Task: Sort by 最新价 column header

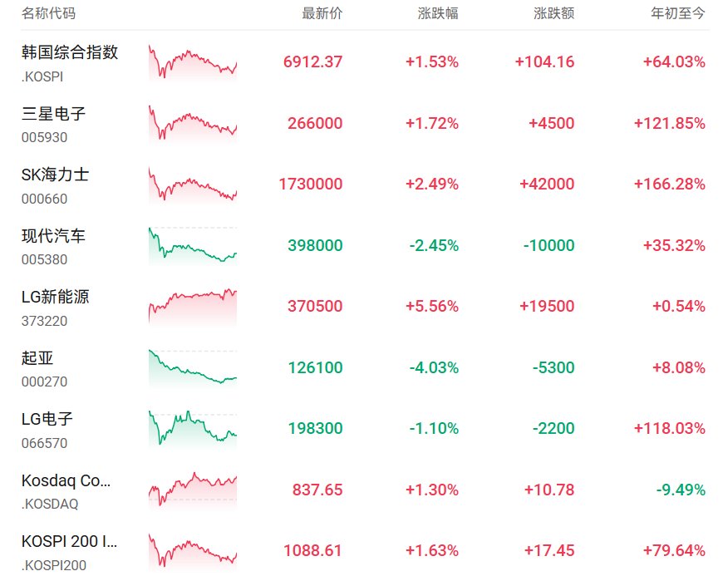Action: pos(322,13)
